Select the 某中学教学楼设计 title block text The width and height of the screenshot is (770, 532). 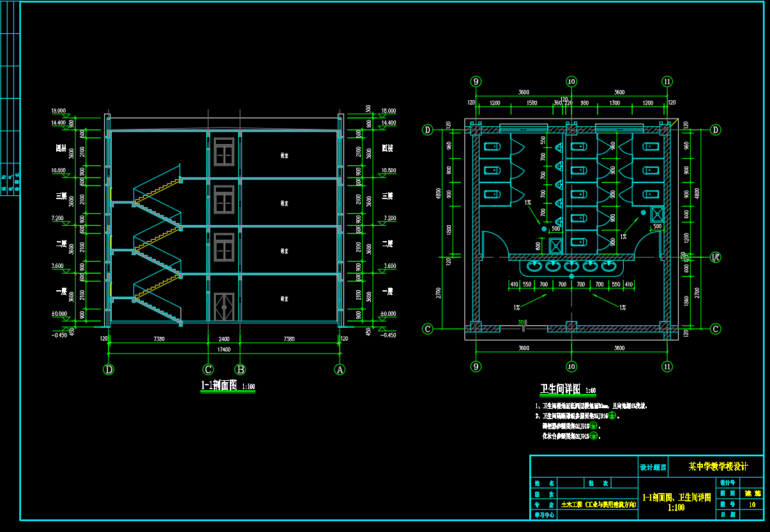(718, 466)
